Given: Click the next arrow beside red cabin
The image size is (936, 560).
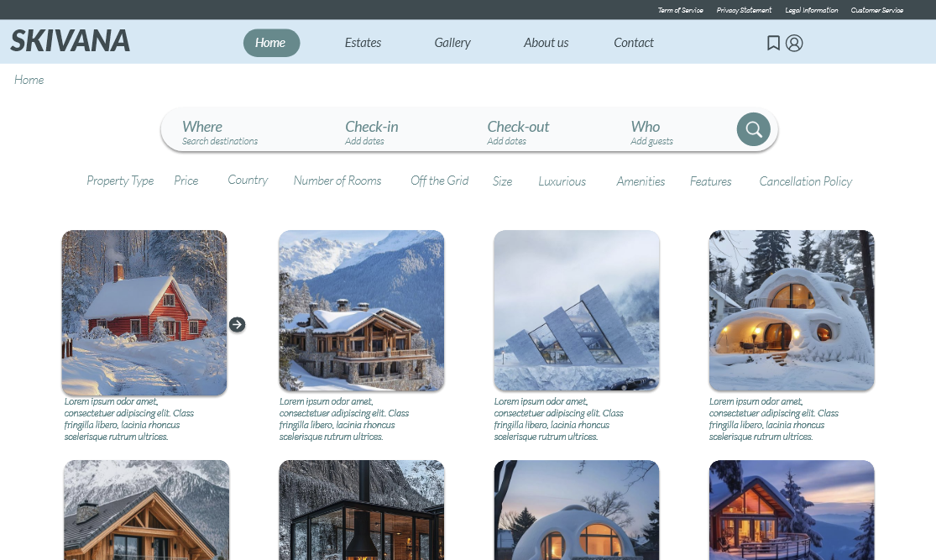Looking at the screenshot, I should 237,324.
